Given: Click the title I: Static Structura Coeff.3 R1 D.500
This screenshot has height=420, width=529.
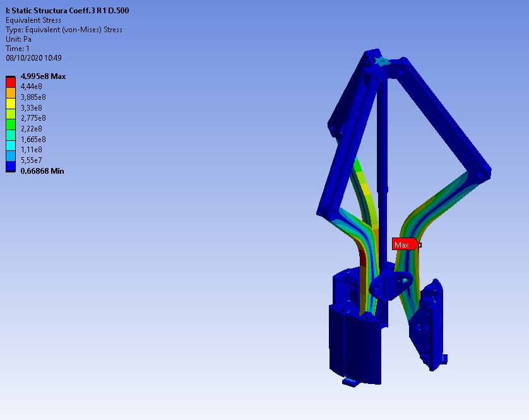Looking at the screenshot, I should 68,11.
